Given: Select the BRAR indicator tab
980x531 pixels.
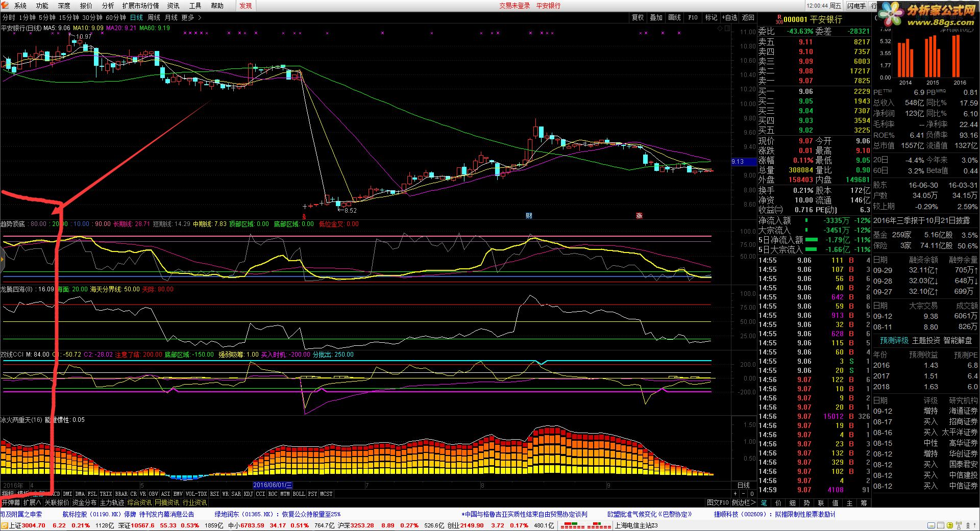Looking at the screenshot, I should click(121, 494).
